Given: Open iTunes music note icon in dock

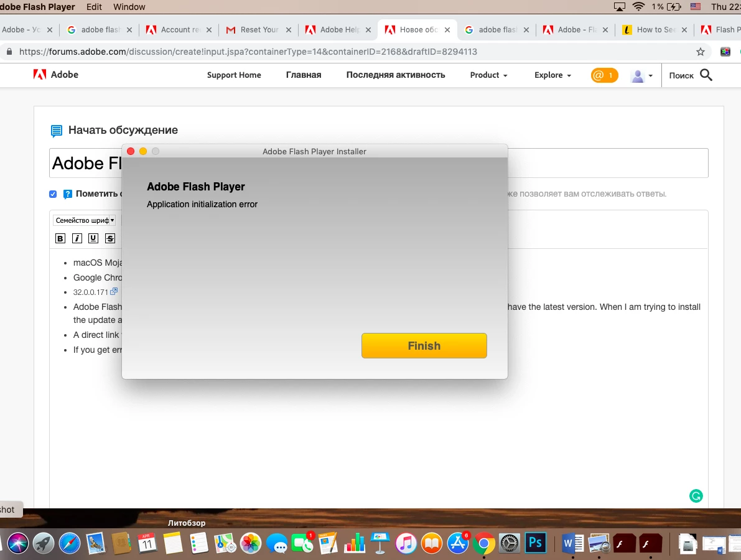Looking at the screenshot, I should pos(406,543).
